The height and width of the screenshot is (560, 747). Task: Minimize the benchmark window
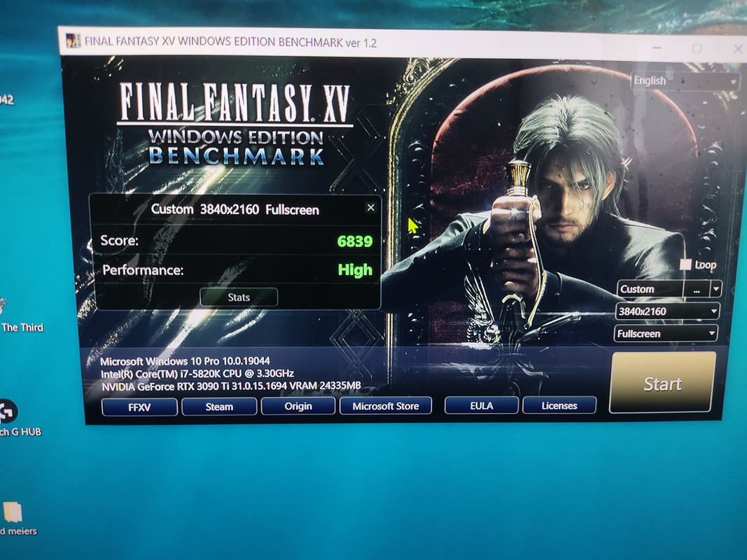[x=657, y=48]
